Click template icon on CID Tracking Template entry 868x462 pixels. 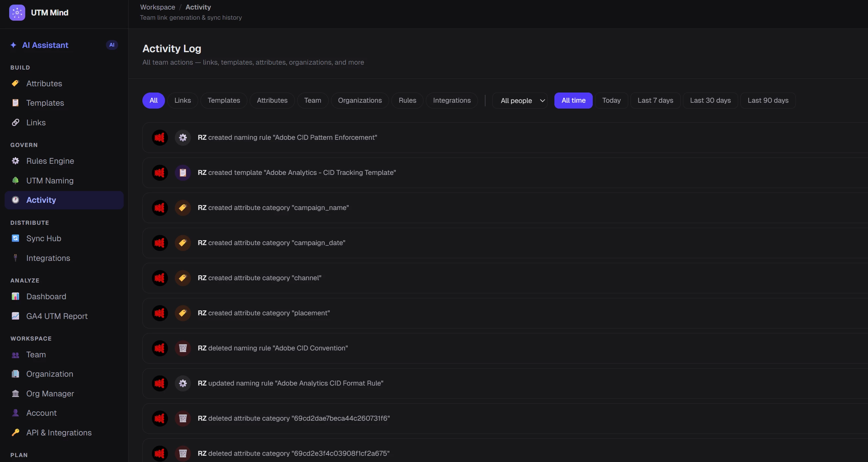[183, 173]
